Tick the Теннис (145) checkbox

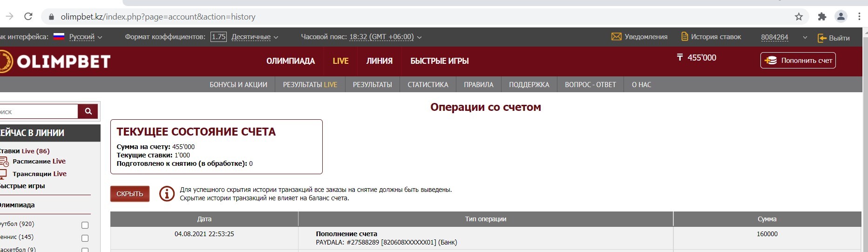pos(85,238)
